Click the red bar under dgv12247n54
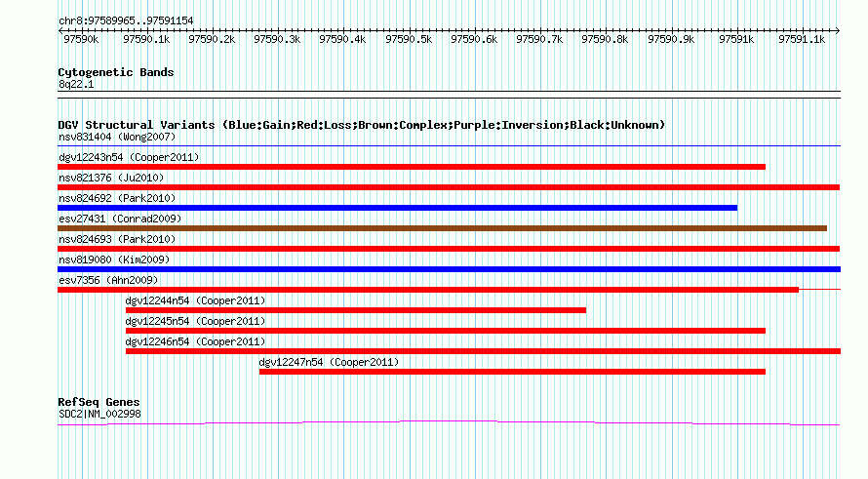868x479 pixels. pyautogui.click(x=512, y=372)
